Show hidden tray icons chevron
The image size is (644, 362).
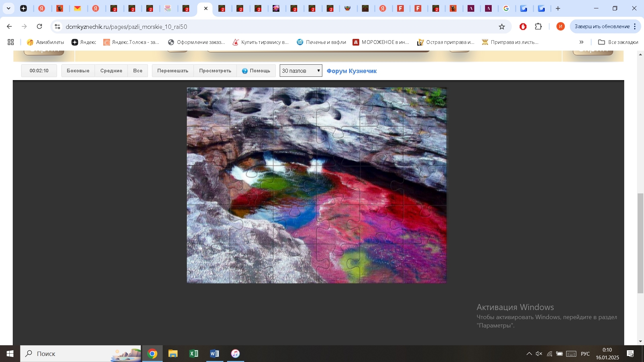[529, 354]
